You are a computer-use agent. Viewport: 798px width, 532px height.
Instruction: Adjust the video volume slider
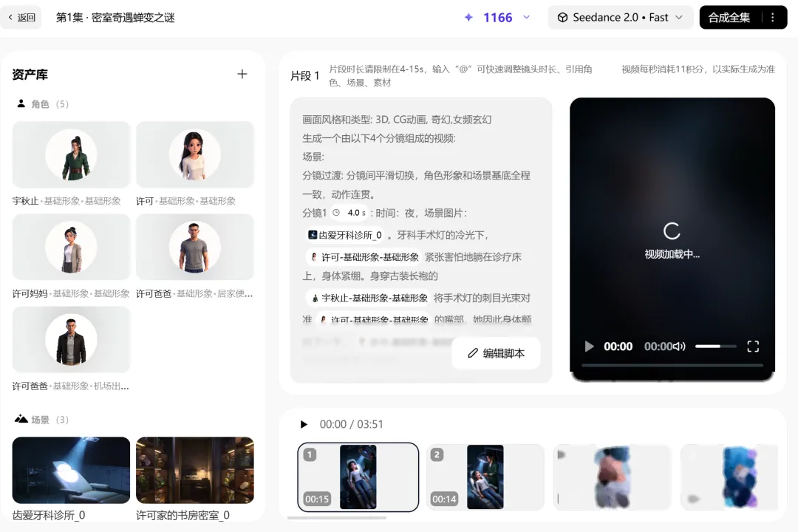(715, 347)
